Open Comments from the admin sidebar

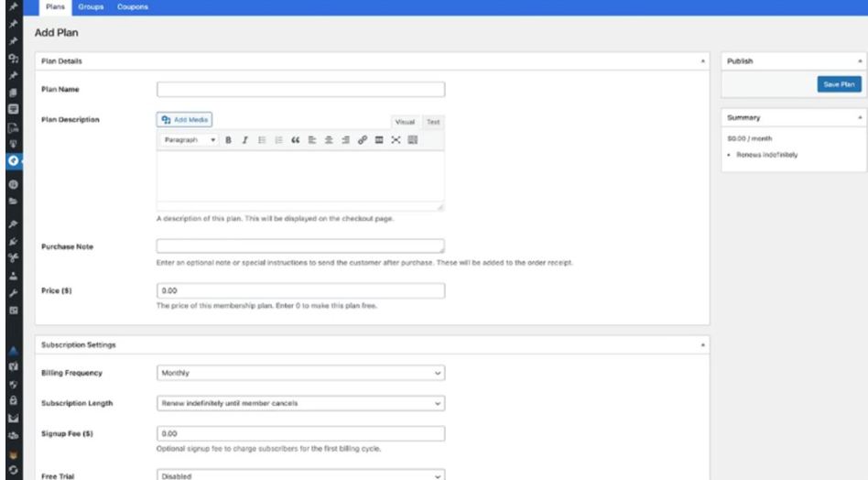(x=14, y=109)
